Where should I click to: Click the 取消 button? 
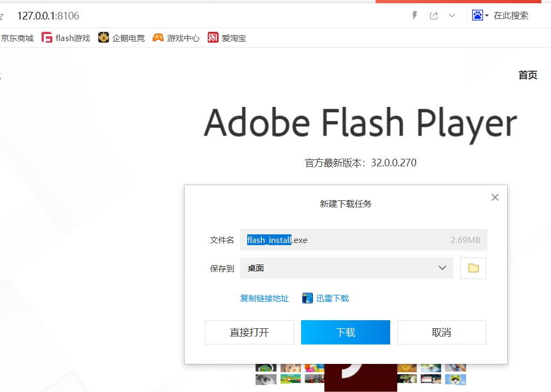(441, 332)
